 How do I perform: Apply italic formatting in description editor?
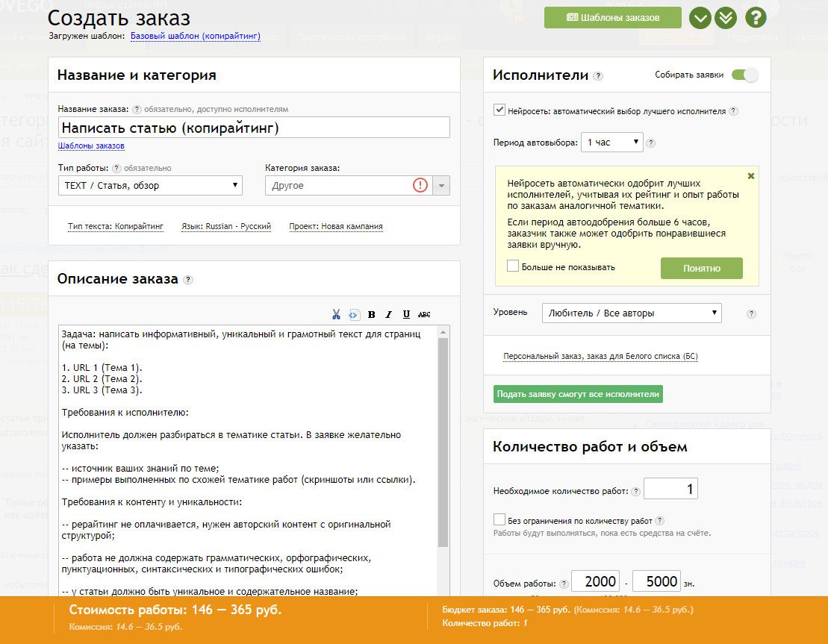tap(389, 314)
